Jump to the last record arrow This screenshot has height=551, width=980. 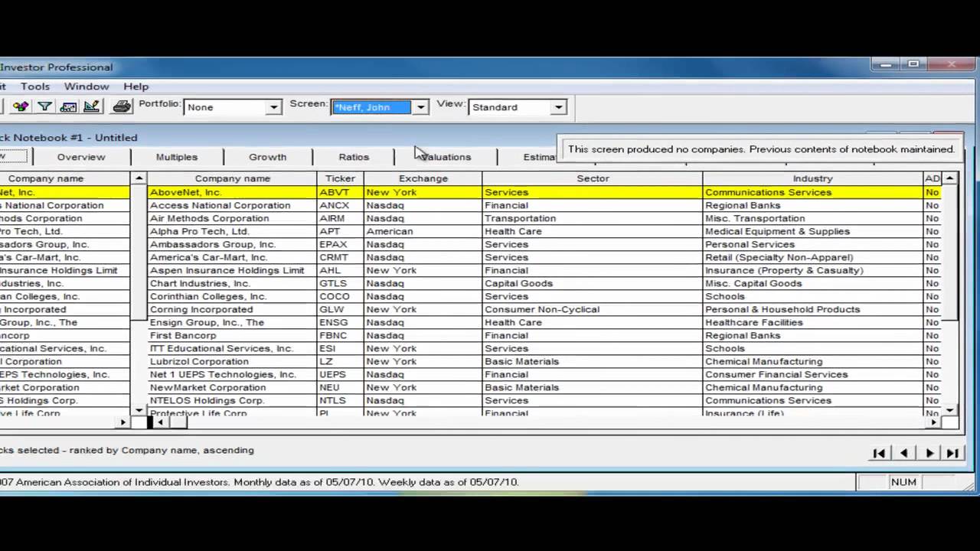[x=952, y=453]
